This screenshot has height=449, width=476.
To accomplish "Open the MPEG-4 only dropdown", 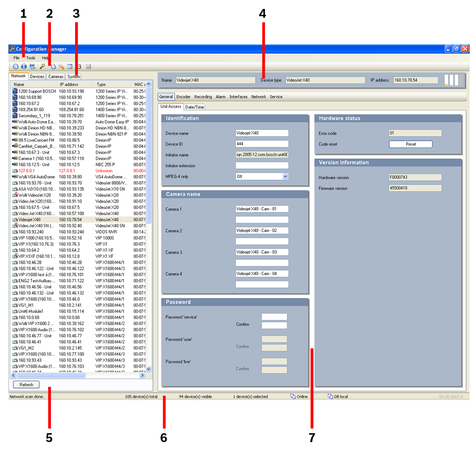I will [x=285, y=176].
